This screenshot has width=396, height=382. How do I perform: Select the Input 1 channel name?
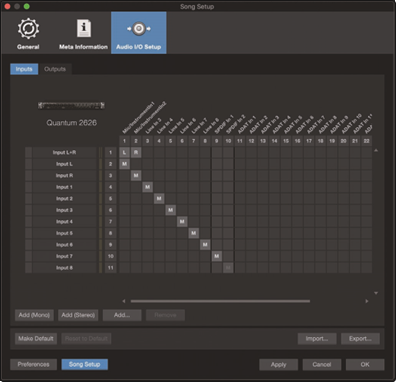64,187
